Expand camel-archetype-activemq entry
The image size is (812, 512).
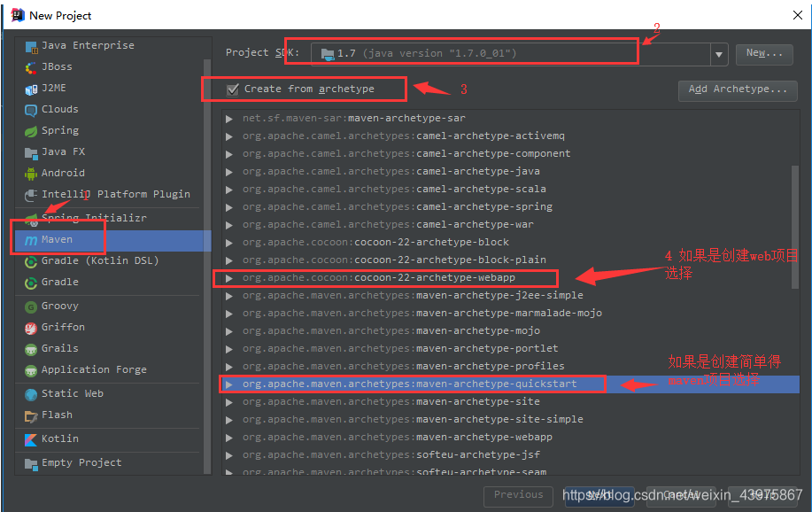tap(228, 136)
